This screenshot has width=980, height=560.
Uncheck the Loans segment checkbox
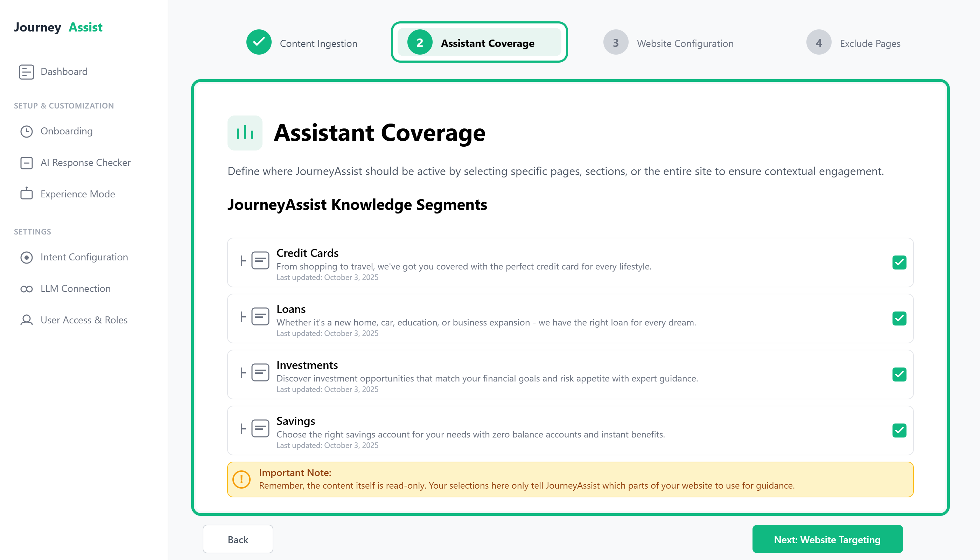tap(899, 318)
